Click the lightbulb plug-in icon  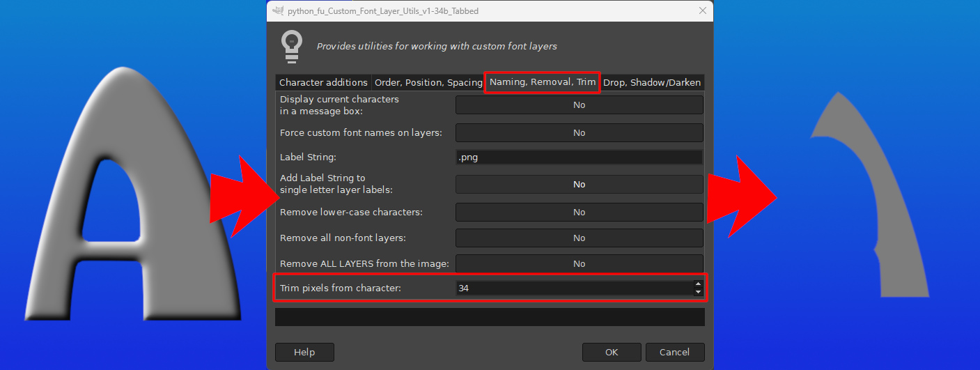pos(290,47)
